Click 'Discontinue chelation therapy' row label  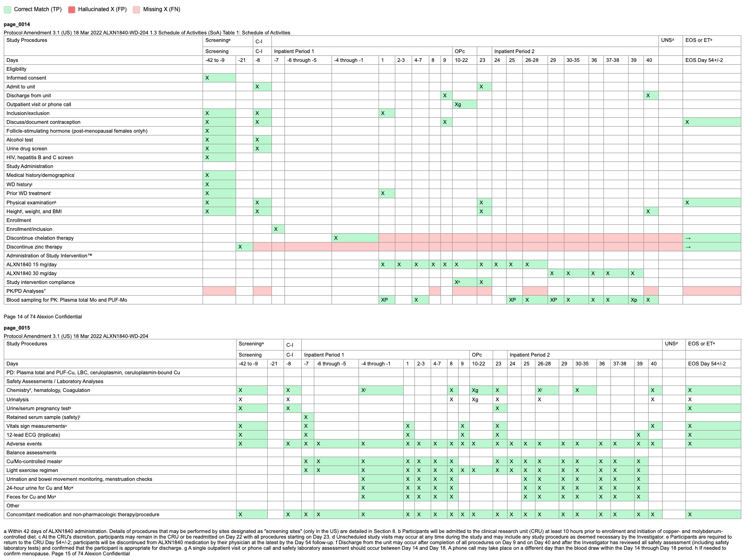coord(40,238)
